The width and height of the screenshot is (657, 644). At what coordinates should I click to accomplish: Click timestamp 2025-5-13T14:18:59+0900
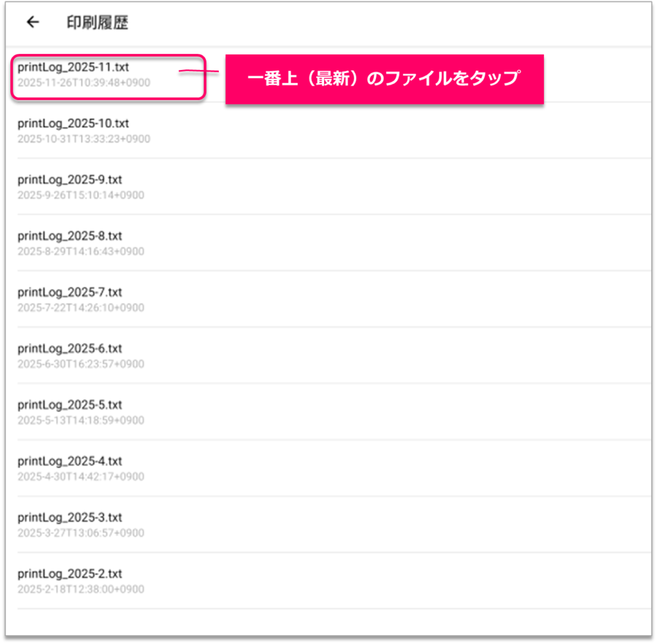coord(81,421)
